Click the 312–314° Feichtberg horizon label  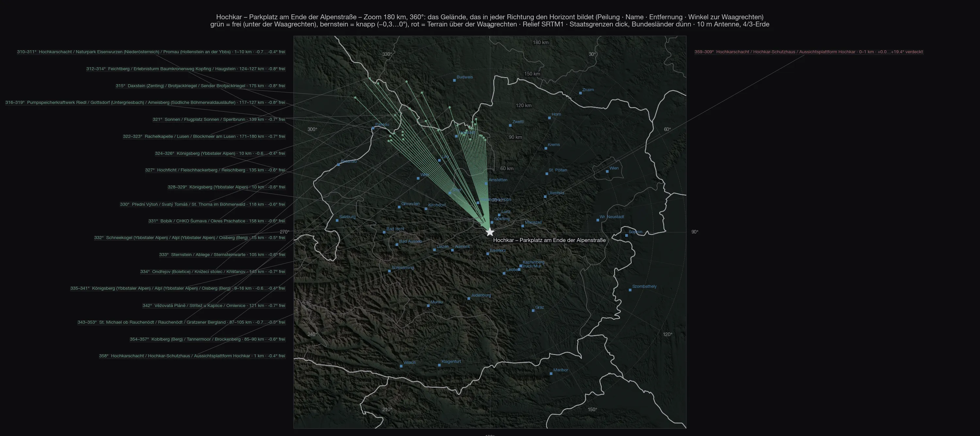[186, 69]
